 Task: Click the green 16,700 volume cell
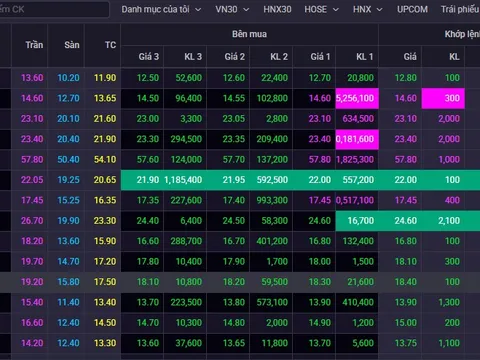pos(357,221)
